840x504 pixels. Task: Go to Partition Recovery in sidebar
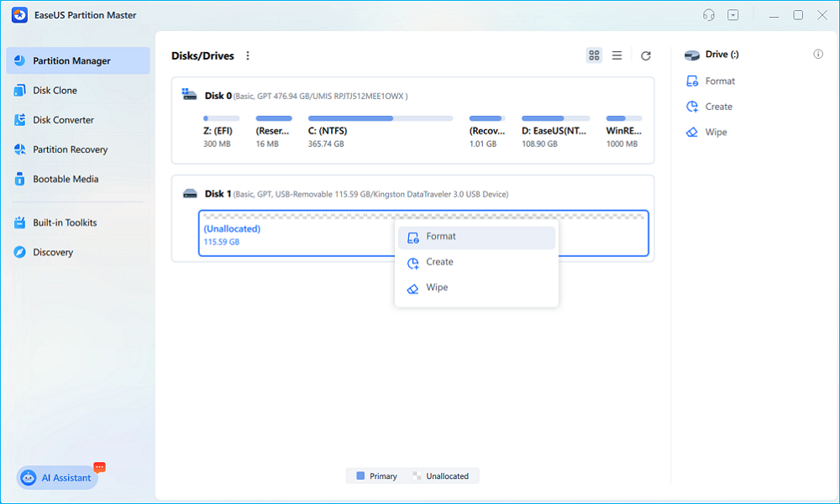[x=70, y=150]
